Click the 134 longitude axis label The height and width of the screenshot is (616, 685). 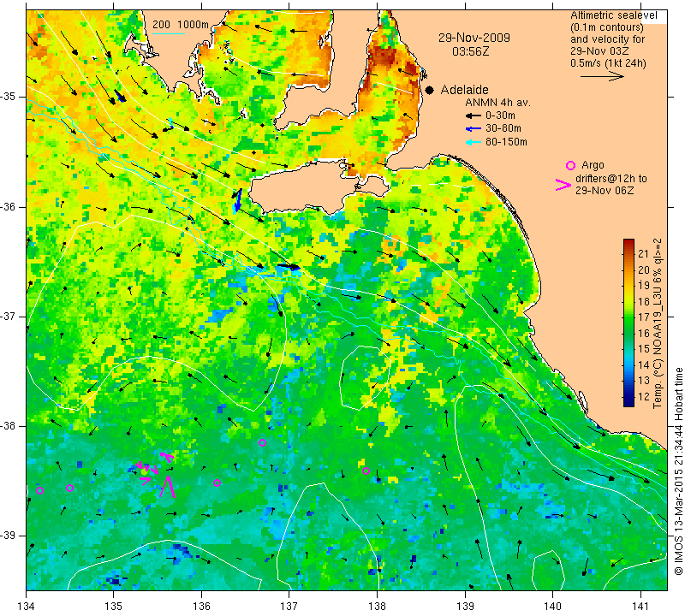[x=27, y=606]
